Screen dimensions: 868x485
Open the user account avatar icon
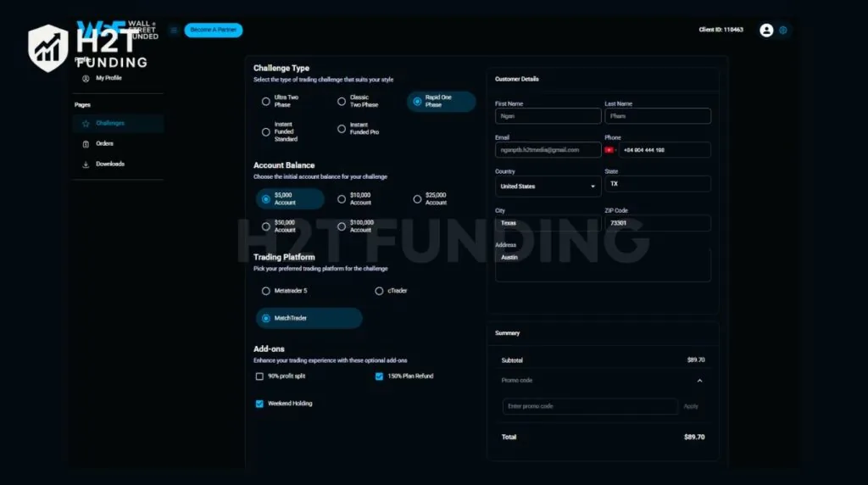click(766, 30)
